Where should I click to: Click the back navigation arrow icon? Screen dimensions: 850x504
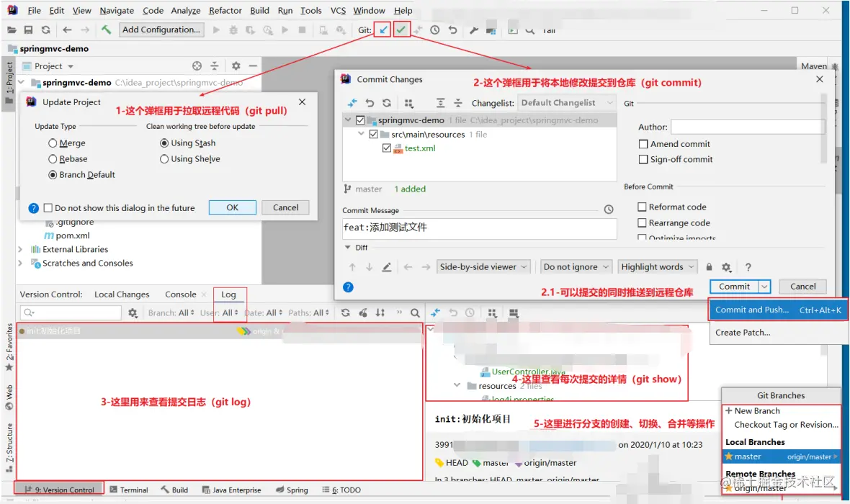click(x=67, y=30)
